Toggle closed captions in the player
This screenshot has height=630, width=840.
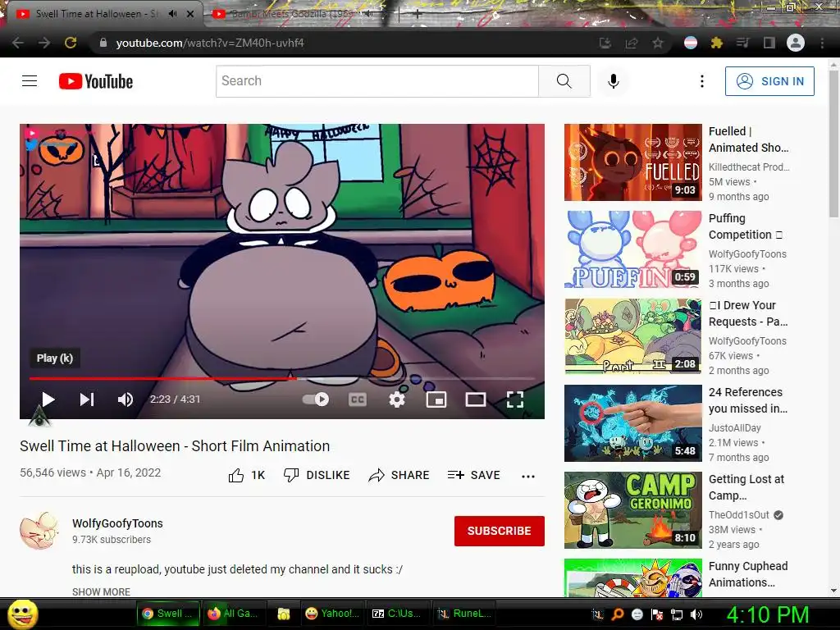point(358,399)
